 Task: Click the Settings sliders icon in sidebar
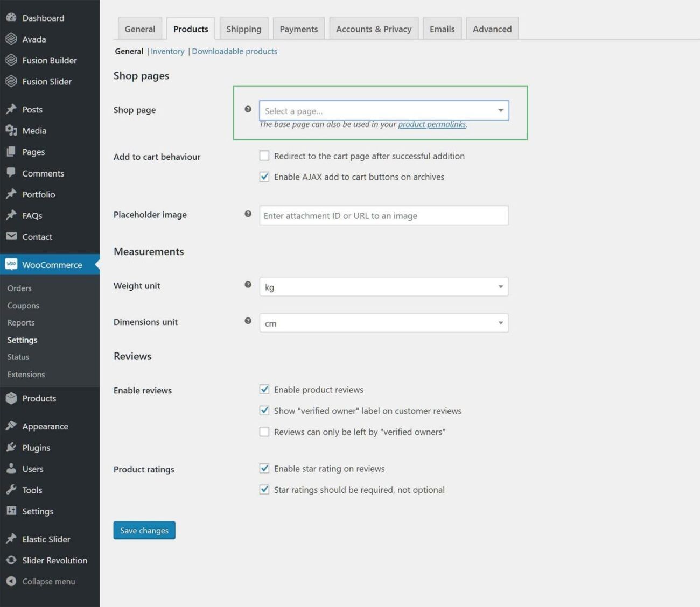pyautogui.click(x=11, y=511)
